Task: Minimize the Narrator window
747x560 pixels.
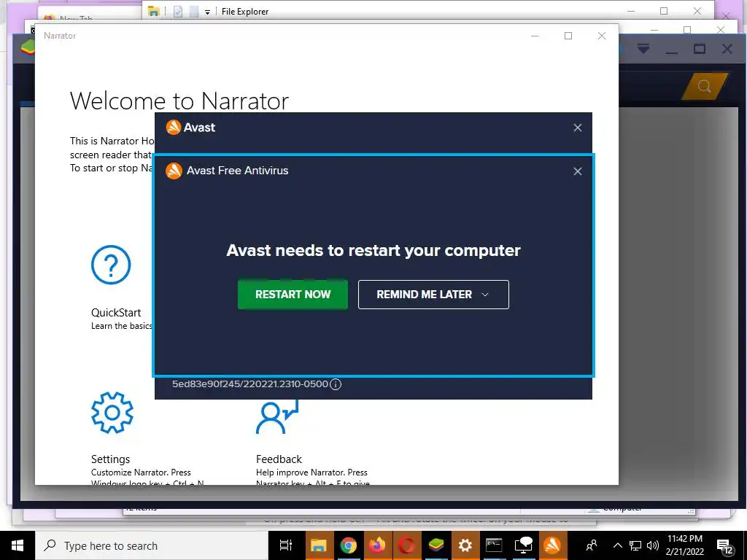Action: (x=535, y=36)
